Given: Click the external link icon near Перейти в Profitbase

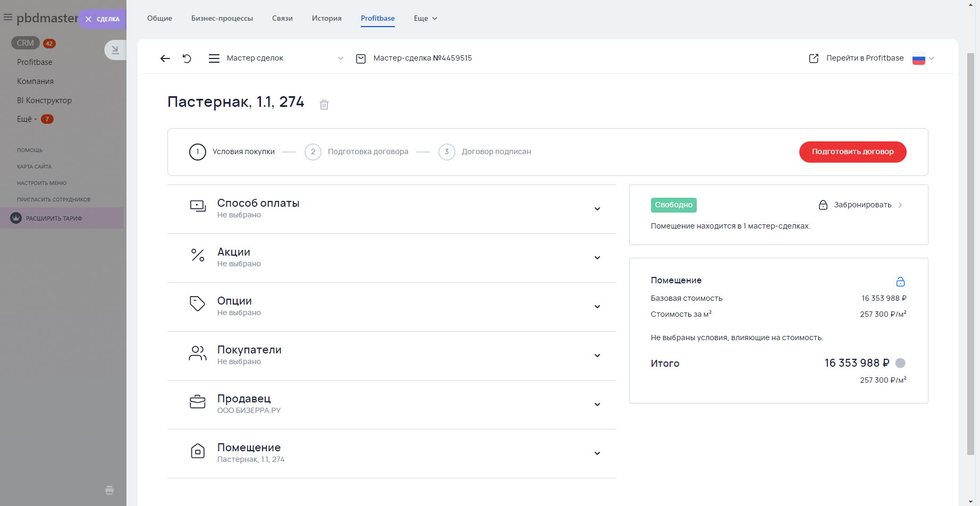Looking at the screenshot, I should 813,58.
